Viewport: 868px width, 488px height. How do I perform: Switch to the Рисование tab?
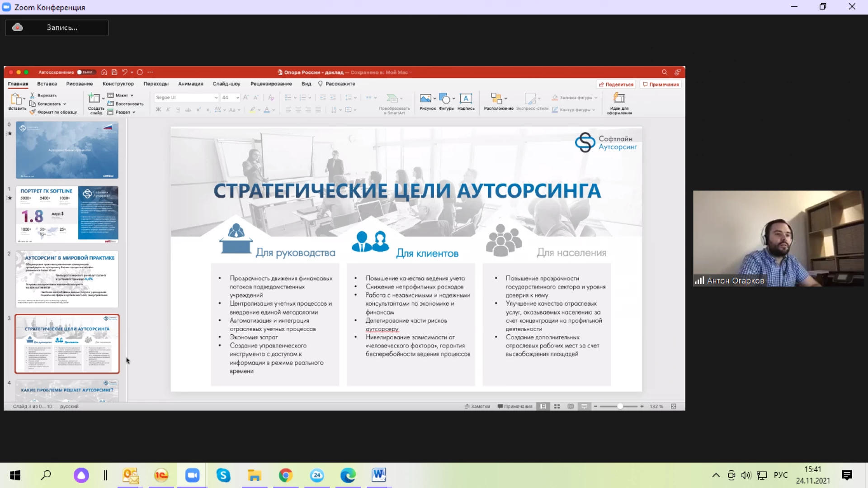[80, 84]
